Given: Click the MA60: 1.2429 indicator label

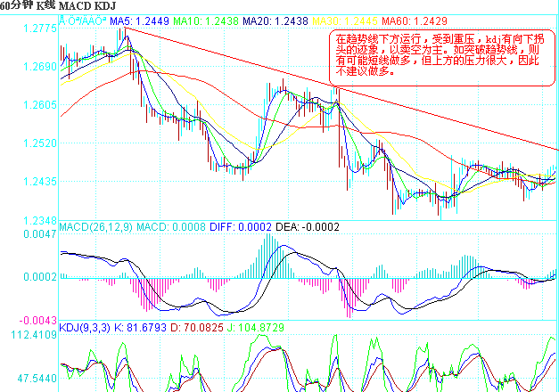Looking at the screenshot, I should (415, 21).
